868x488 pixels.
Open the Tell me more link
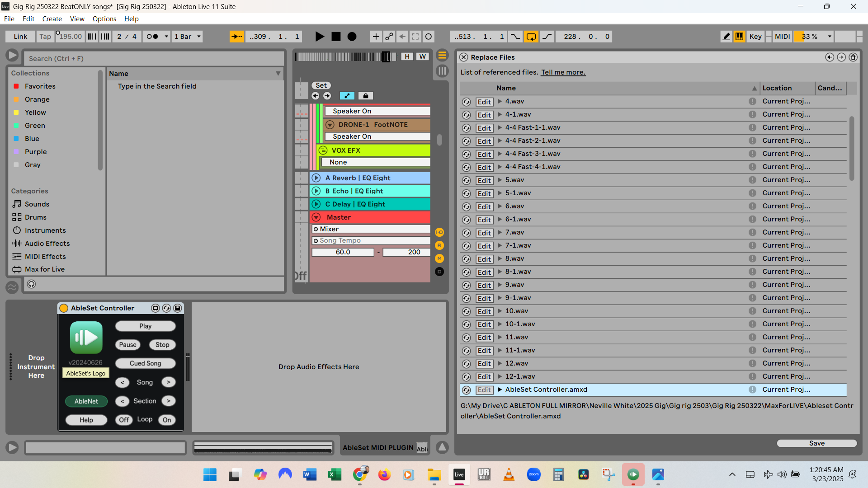click(x=563, y=72)
